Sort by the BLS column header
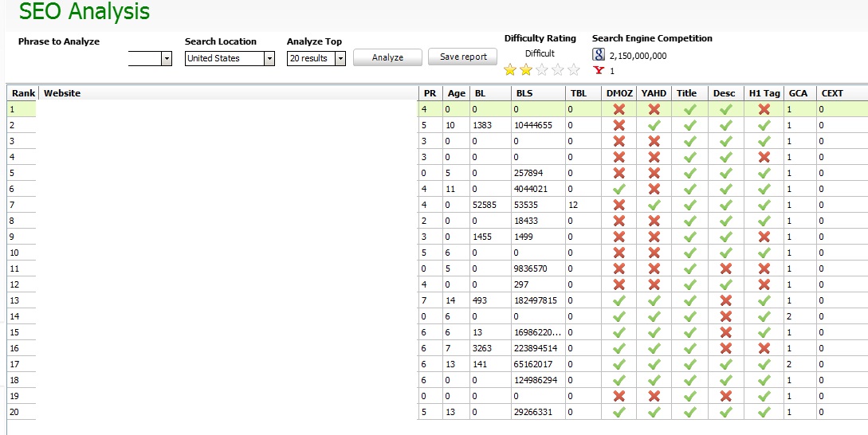868x435 pixels. (x=539, y=93)
